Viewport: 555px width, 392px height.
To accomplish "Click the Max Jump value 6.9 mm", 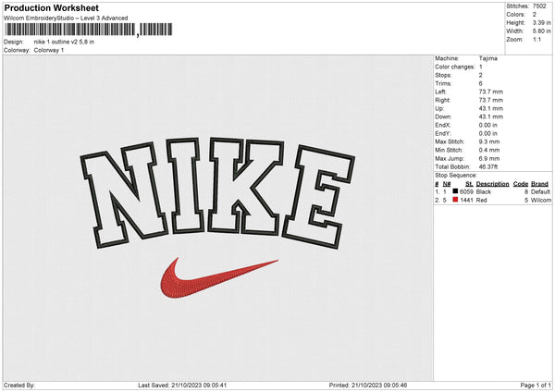I will pos(489,158).
